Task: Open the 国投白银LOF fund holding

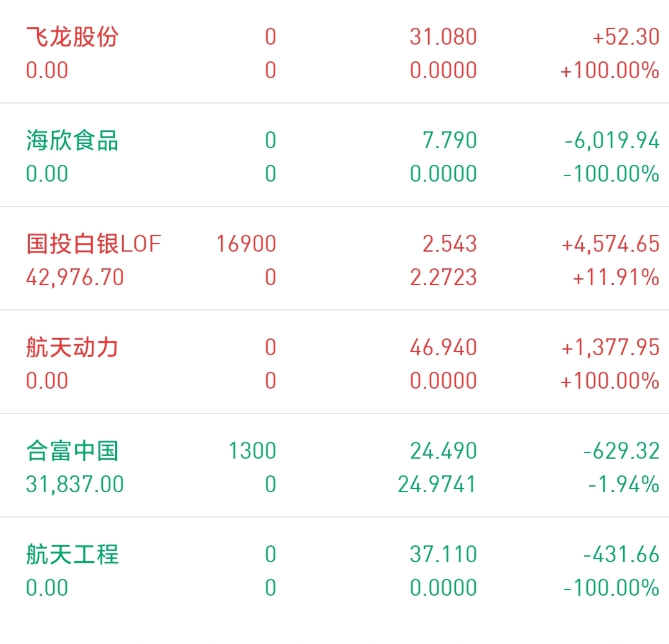Action: click(x=334, y=259)
